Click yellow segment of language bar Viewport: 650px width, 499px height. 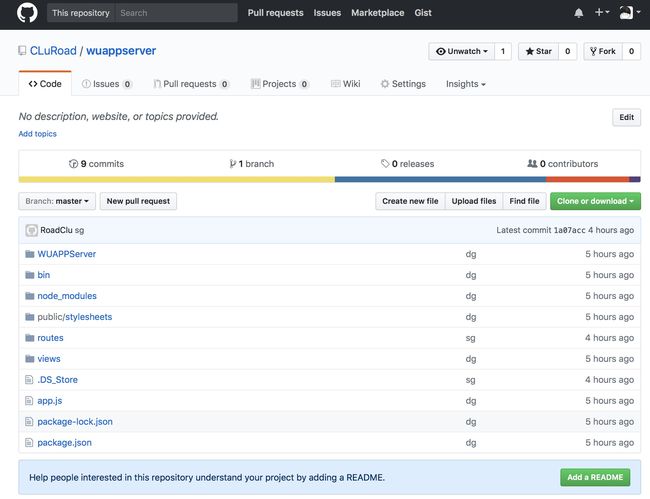coord(177,179)
